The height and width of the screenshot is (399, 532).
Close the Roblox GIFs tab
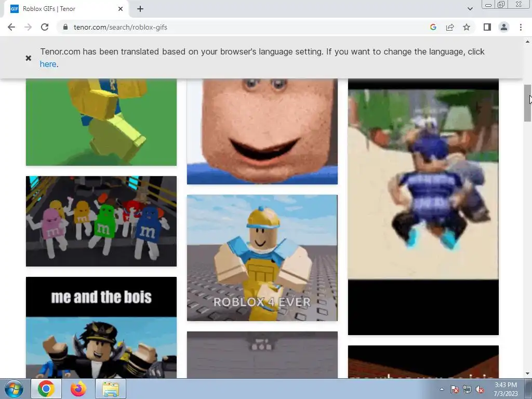121,9
